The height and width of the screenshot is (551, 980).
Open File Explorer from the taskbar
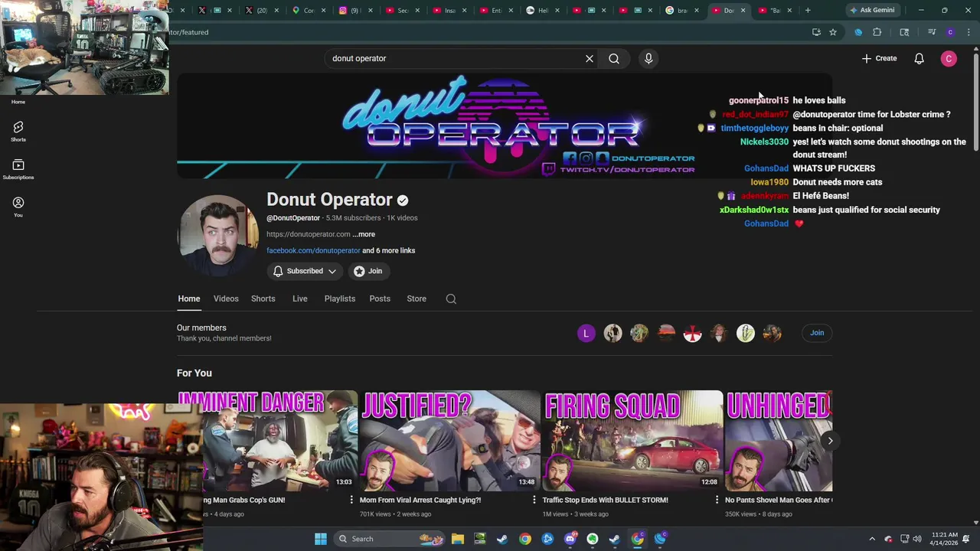(457, 539)
